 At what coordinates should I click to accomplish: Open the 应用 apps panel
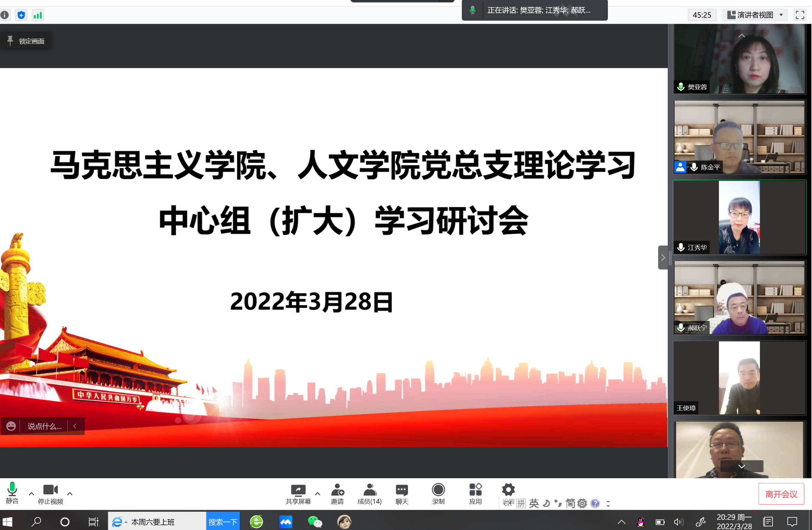pyautogui.click(x=475, y=493)
